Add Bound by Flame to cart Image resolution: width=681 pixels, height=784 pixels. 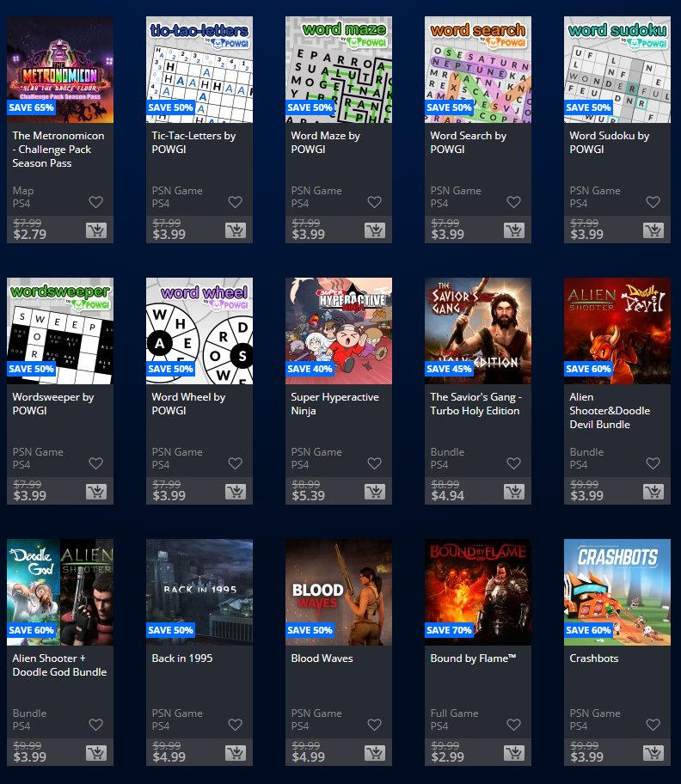[x=513, y=753]
